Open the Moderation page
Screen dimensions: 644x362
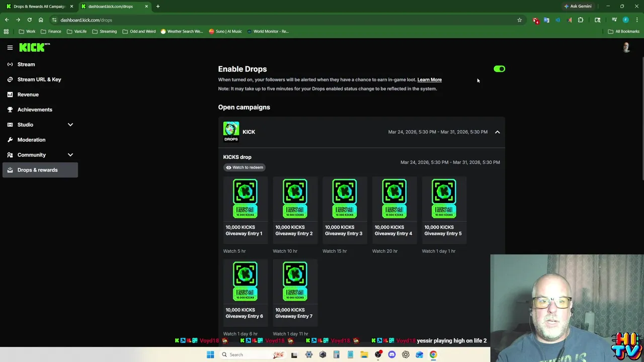coord(40,140)
